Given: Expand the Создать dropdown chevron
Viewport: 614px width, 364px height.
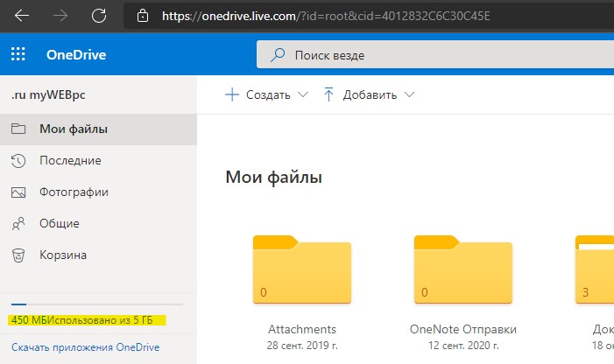Looking at the screenshot, I should [x=303, y=94].
